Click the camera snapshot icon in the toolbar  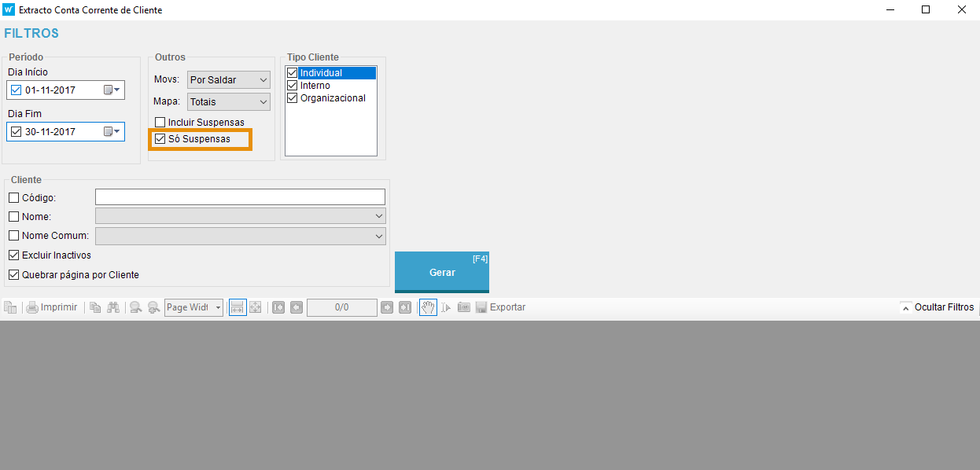click(463, 307)
